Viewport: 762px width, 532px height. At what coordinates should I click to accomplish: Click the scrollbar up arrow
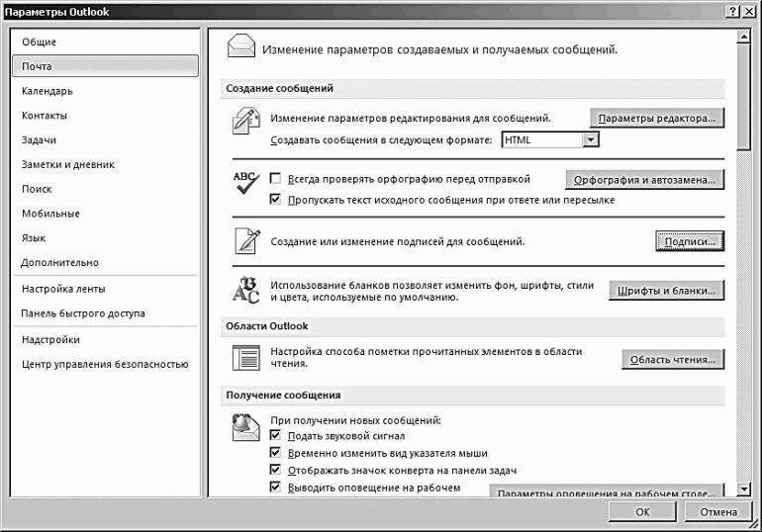point(743,37)
